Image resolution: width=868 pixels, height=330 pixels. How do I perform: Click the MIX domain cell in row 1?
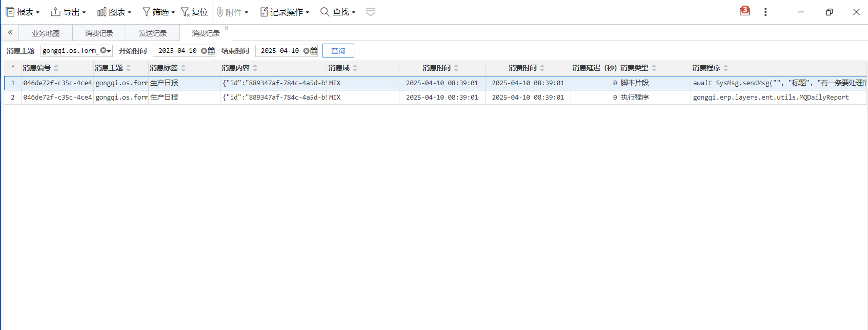[363, 83]
